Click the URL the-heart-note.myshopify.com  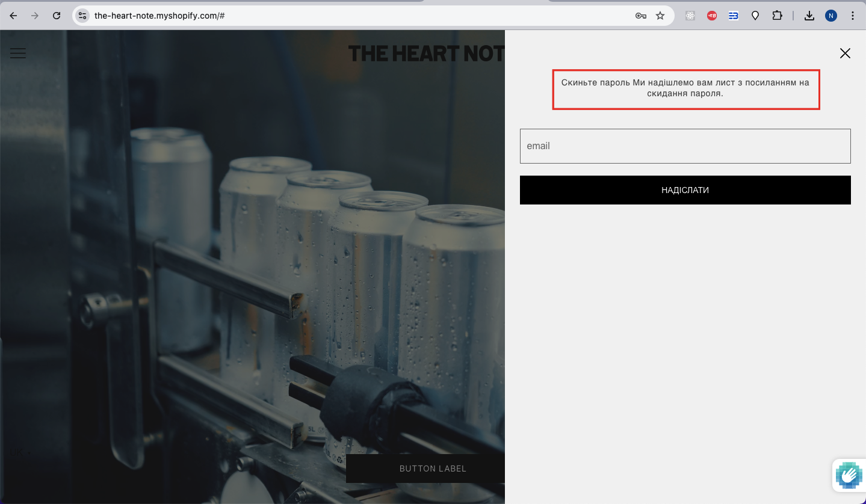pos(159,16)
